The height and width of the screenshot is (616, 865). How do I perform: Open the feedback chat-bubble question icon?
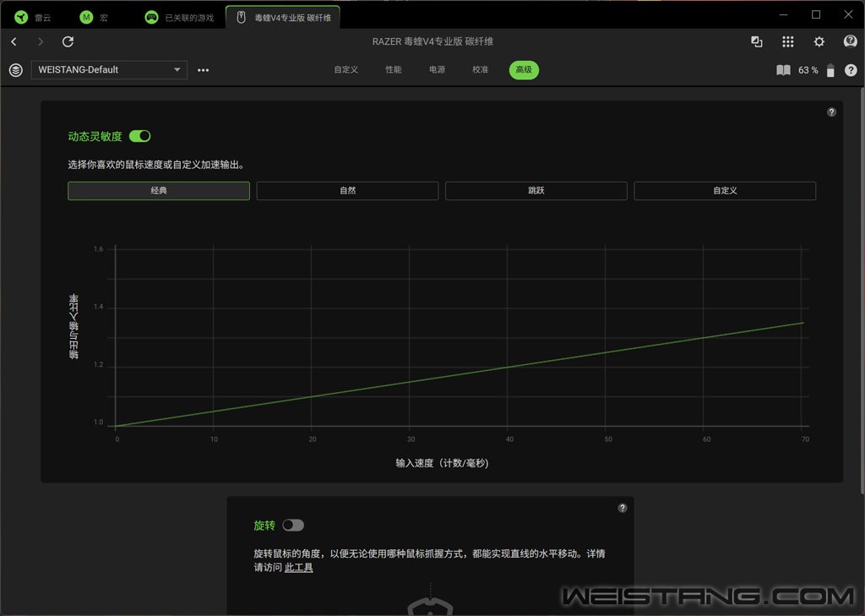[x=850, y=41]
